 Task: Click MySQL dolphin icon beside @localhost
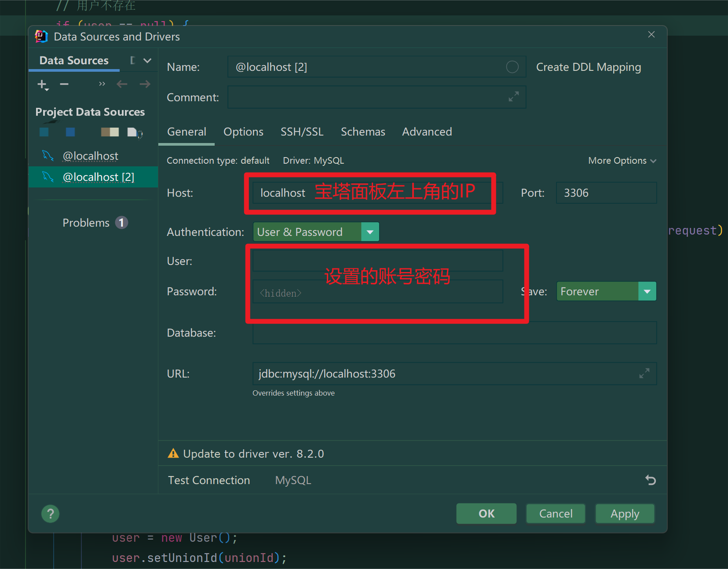48,156
